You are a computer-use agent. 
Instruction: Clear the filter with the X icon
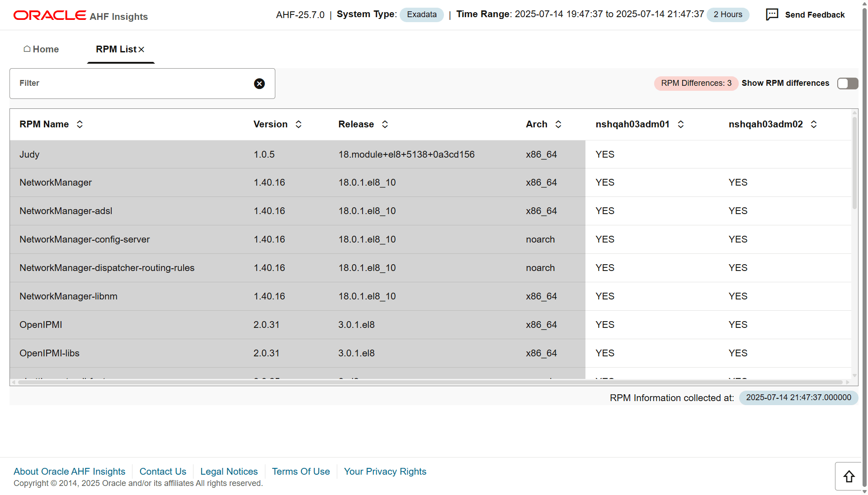259,84
